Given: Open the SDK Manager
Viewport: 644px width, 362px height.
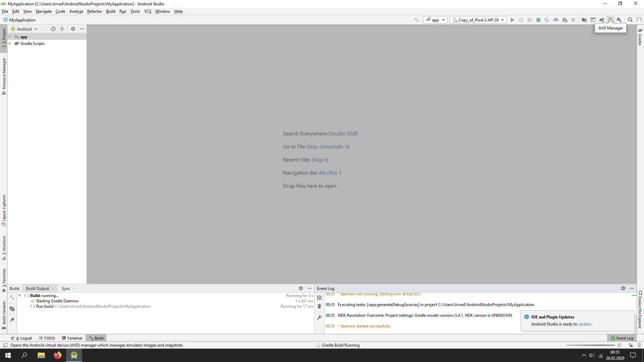Looking at the screenshot, I should click(619, 20).
